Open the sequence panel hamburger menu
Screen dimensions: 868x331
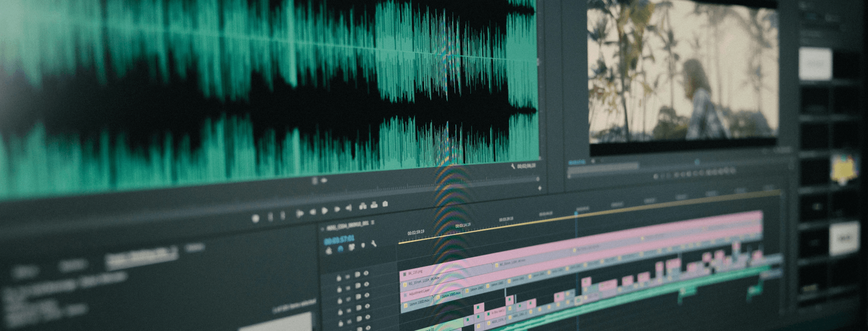pyautogui.click(x=373, y=223)
